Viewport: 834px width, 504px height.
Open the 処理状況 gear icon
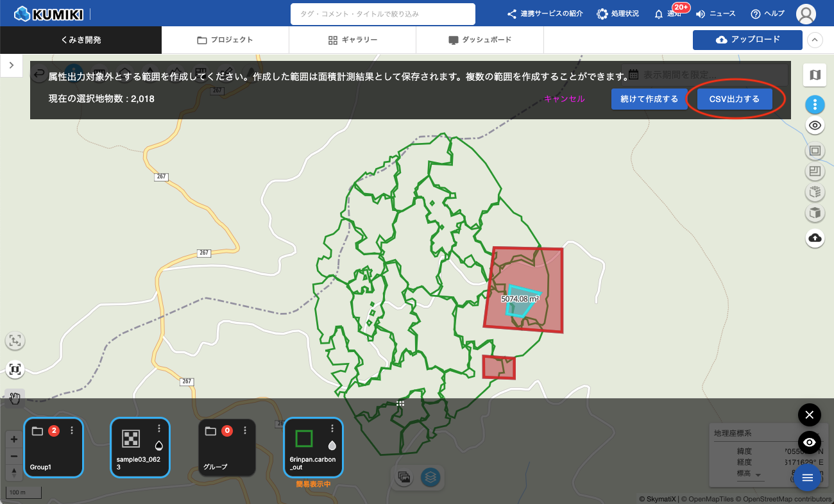(x=602, y=14)
